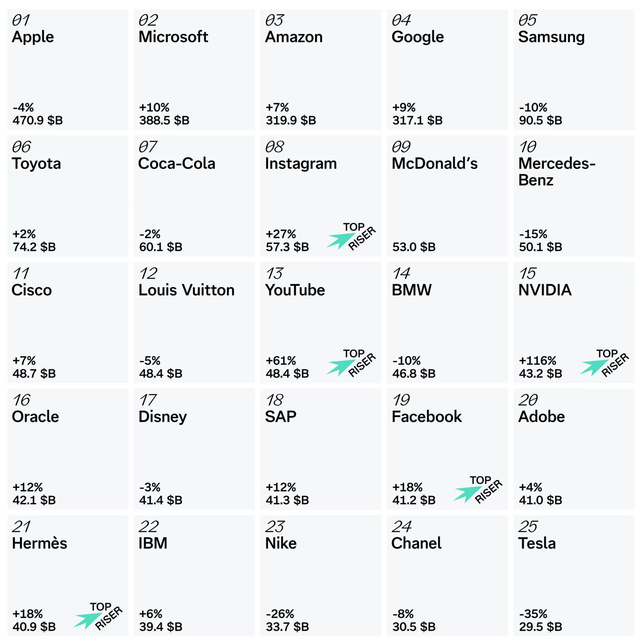Click the 470.9 $B Apple value

point(38,120)
